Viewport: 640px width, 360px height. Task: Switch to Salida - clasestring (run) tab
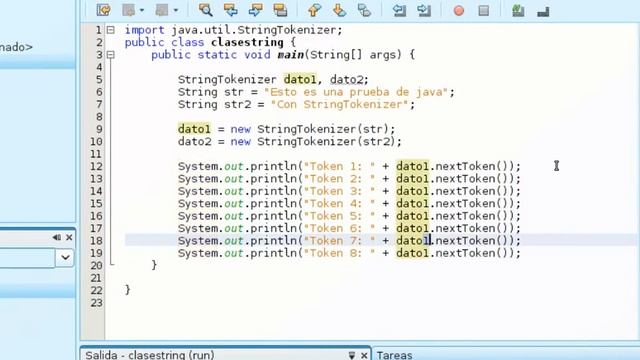point(150,355)
